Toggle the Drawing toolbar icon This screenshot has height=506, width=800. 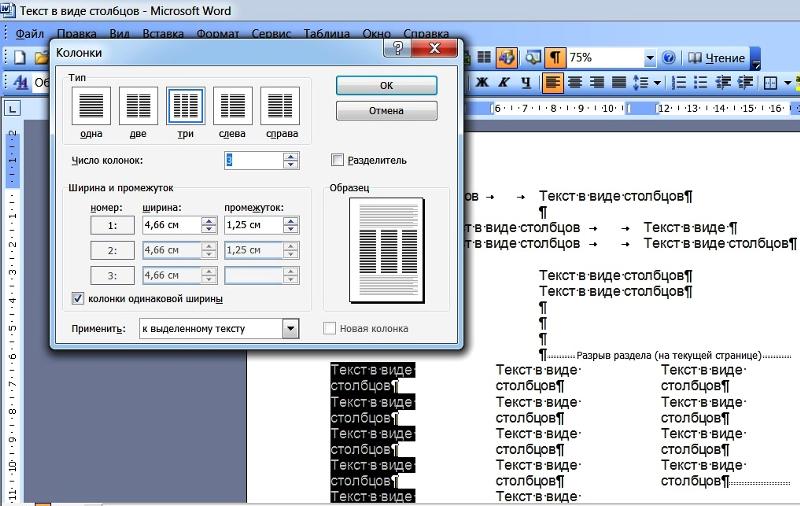pyautogui.click(x=507, y=57)
